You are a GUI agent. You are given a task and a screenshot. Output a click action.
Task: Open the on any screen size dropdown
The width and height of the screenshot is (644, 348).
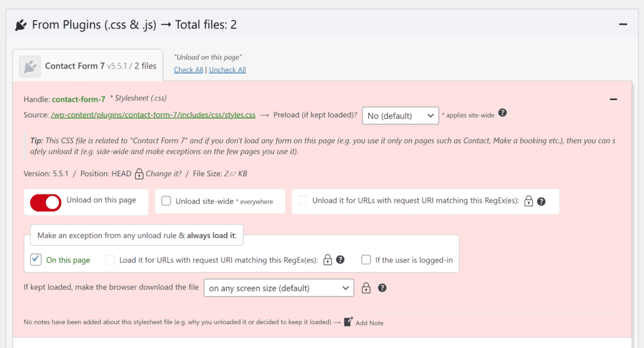(x=279, y=288)
